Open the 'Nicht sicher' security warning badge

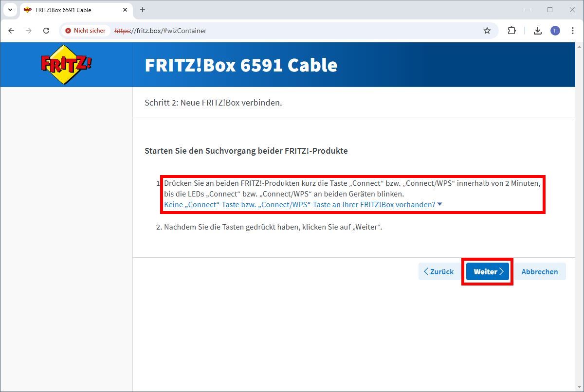(85, 30)
